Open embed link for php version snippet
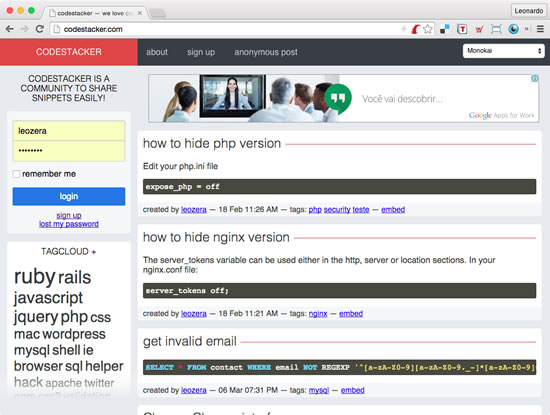This screenshot has width=550, height=415. [393, 209]
